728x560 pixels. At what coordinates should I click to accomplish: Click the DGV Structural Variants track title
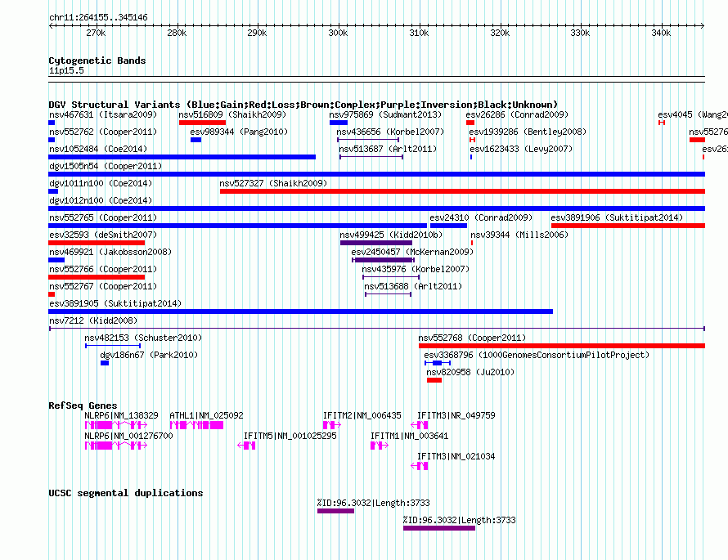pos(303,105)
